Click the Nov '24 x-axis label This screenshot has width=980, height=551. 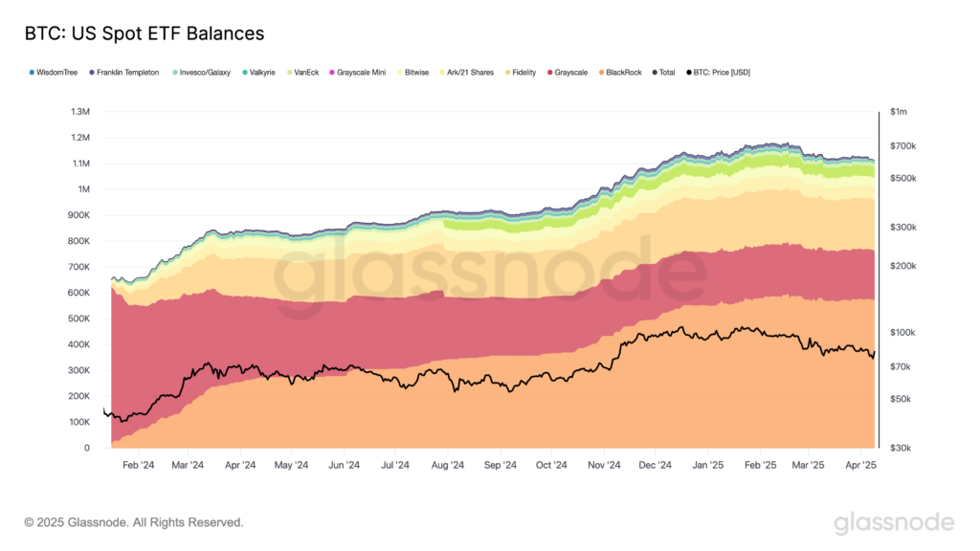(x=604, y=465)
